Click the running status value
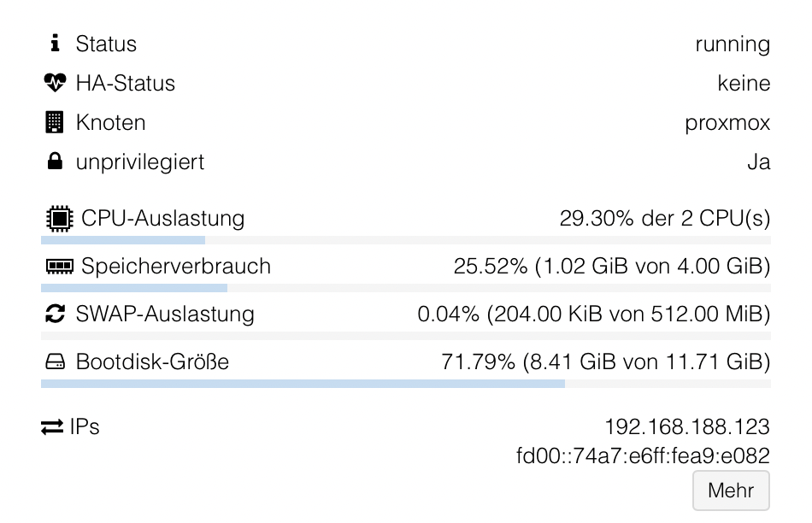Screen dimensions: 812x523 pyautogui.click(x=733, y=44)
